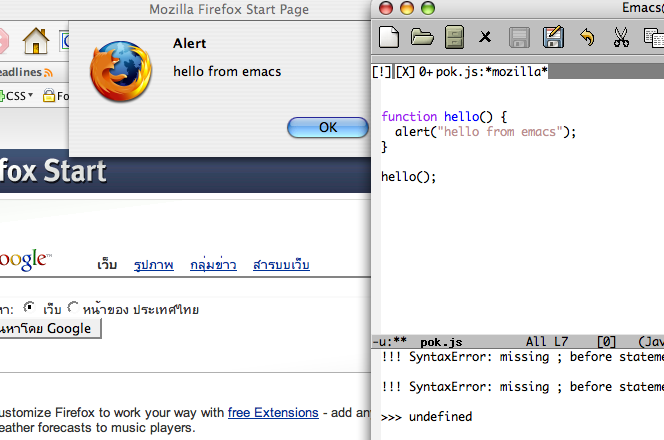Image resolution: width=664 pixels, height=440 pixels.
Task: Click Emacs Cut scissors icon
Action: [x=621, y=37]
